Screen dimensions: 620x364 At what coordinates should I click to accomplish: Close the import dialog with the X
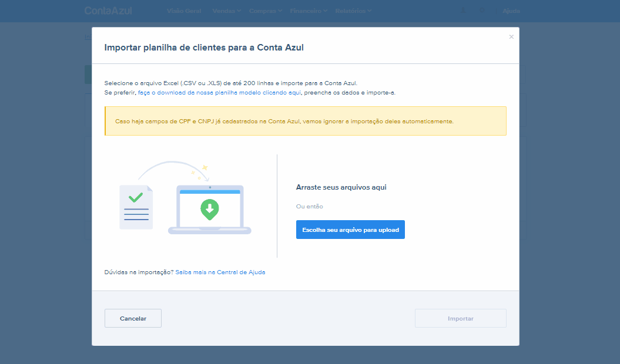coord(511,37)
